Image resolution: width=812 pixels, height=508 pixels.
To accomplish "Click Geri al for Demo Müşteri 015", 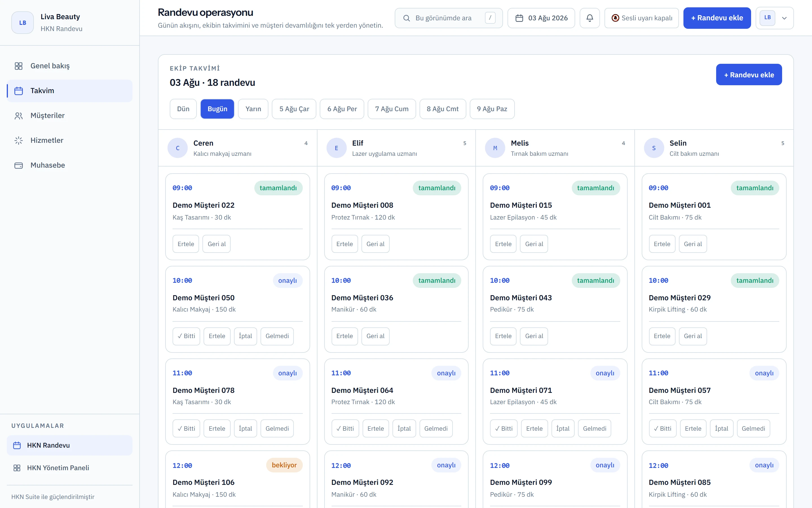I will point(534,244).
